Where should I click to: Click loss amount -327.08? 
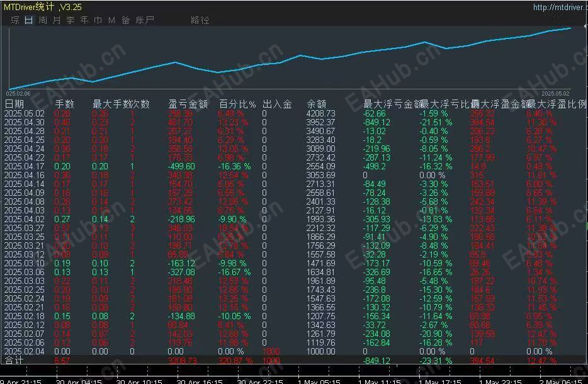coord(181,272)
